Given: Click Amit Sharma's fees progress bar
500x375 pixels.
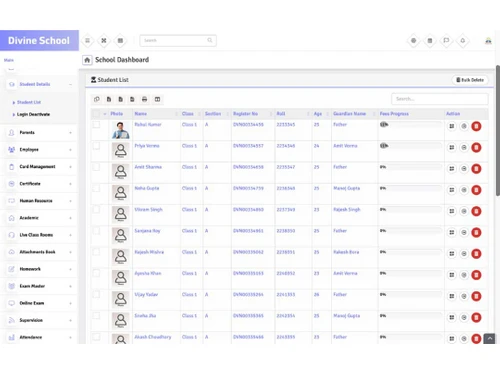Looking at the screenshot, I should pos(411,167).
